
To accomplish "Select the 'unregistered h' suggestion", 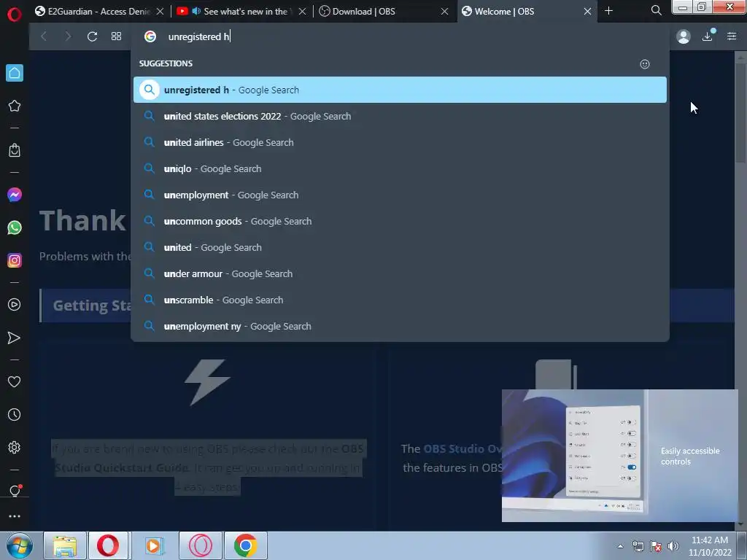I will tap(400, 90).
